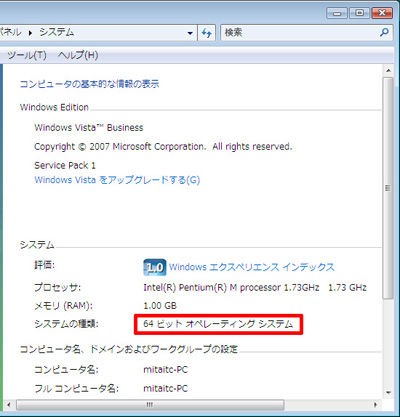The height and width of the screenshot is (417, 400).
Task: Open the ヘルプ(H) menu
Action: pyautogui.click(x=78, y=55)
